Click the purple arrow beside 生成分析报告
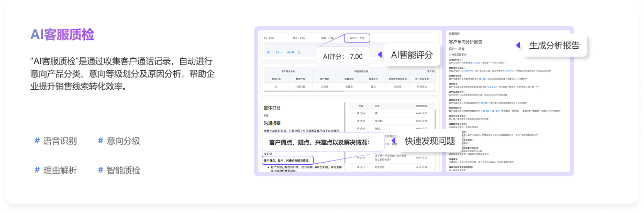This screenshot has height=213, width=644. tap(518, 45)
